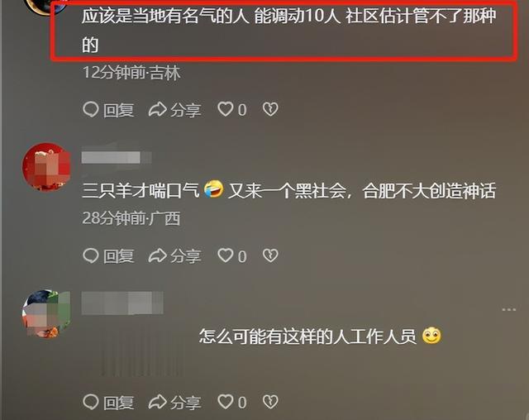Click the comment text 三只羊才喘口气
529x420 pixels.
[141, 191]
